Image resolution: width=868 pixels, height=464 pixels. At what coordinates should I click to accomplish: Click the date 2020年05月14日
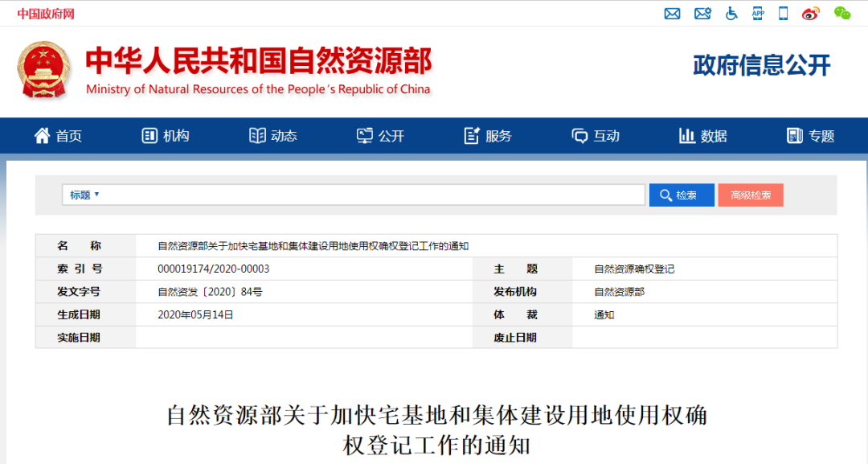click(x=195, y=315)
